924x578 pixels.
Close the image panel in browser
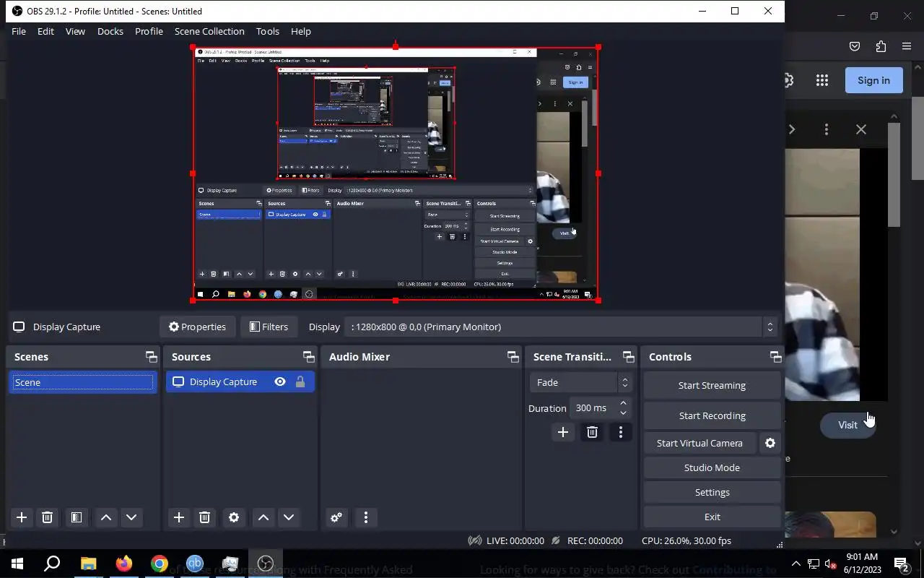click(860, 129)
